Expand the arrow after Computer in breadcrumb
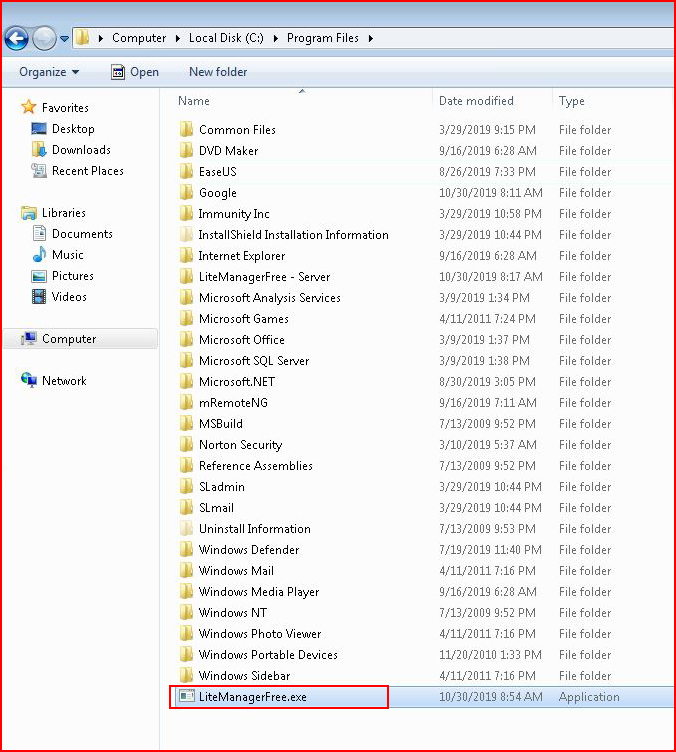The image size is (676, 752). [x=178, y=38]
